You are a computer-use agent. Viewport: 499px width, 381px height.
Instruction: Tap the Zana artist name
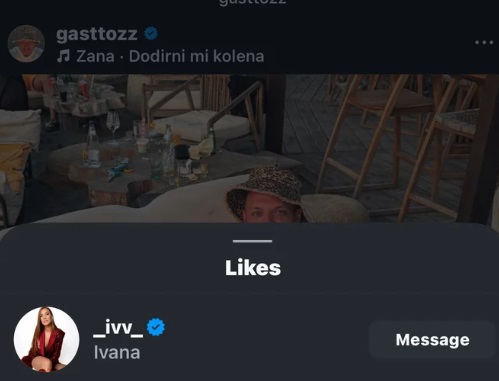(x=95, y=56)
